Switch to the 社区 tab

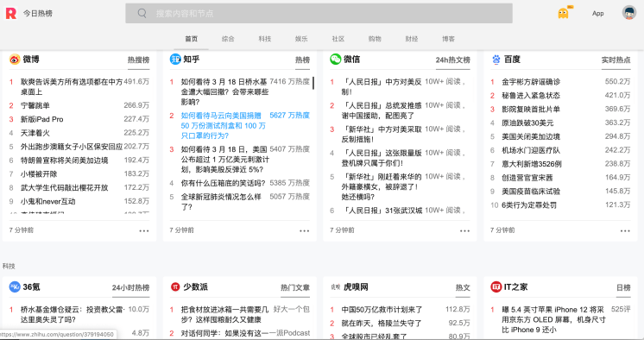pos(338,39)
